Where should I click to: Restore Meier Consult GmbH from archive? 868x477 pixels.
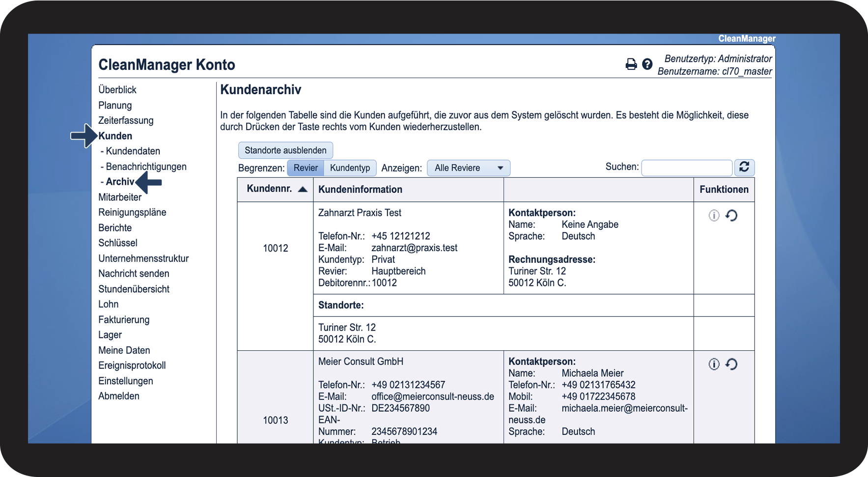(731, 364)
